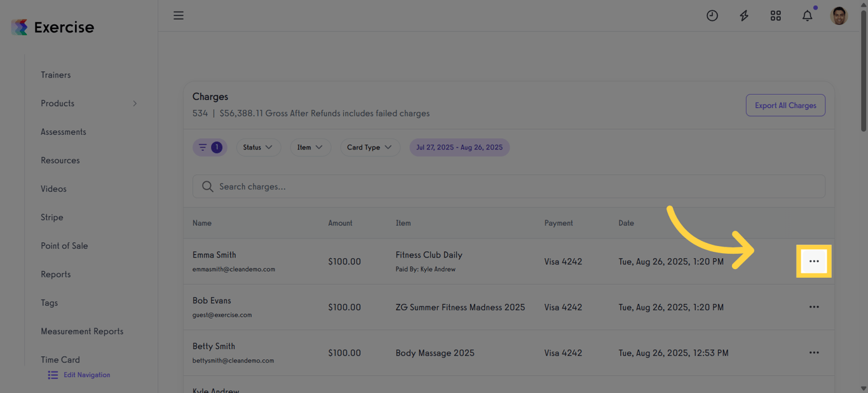Open the clock history icon

(712, 16)
